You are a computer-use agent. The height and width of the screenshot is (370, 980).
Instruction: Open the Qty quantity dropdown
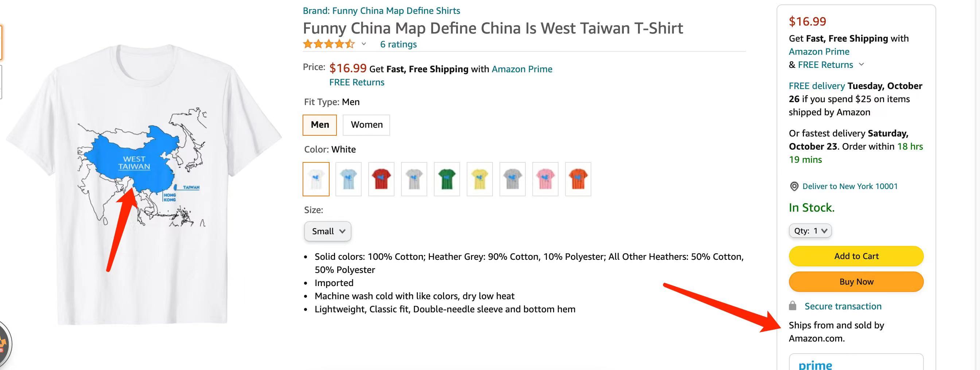pyautogui.click(x=810, y=231)
